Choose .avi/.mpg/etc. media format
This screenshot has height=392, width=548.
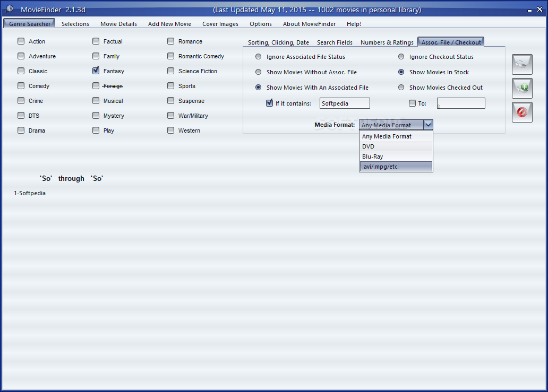396,167
